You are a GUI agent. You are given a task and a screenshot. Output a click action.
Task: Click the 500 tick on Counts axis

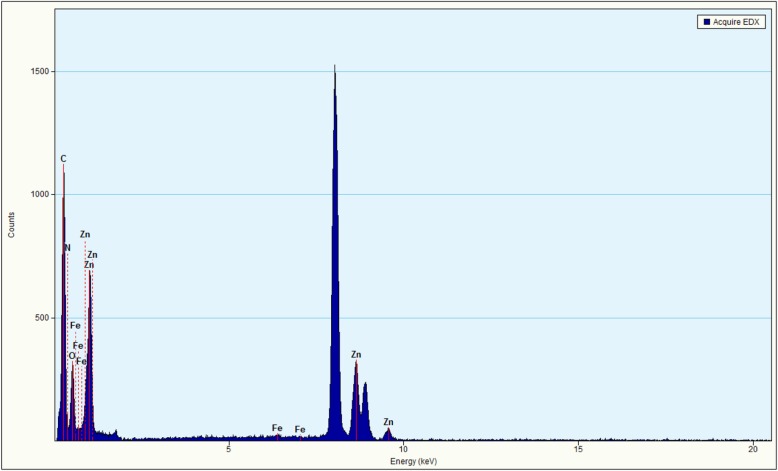43,318
